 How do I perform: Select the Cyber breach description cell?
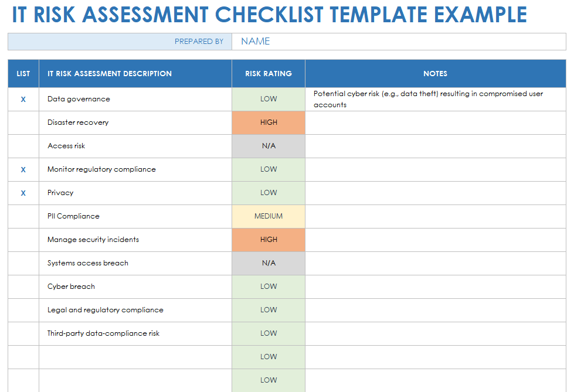tap(72, 287)
